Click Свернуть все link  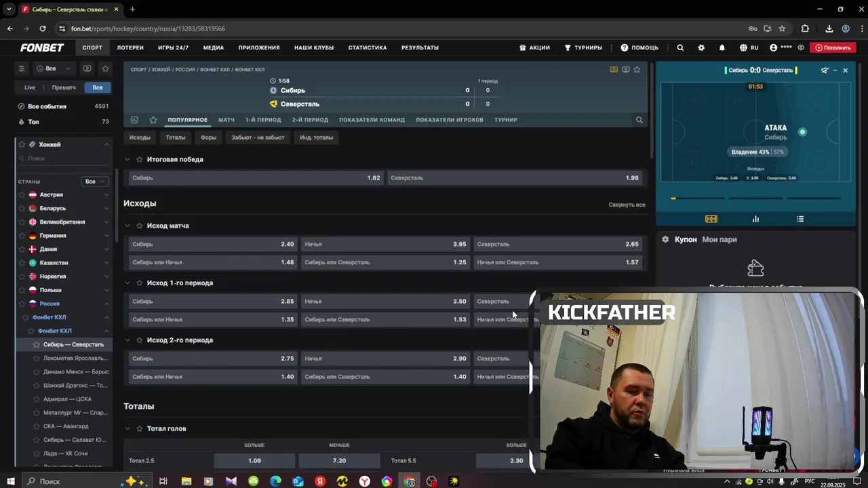click(x=627, y=205)
